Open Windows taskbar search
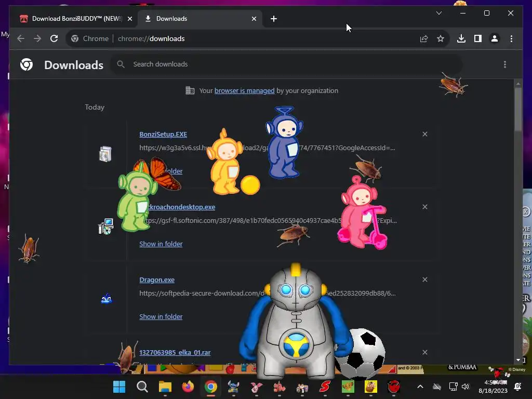 click(x=142, y=387)
